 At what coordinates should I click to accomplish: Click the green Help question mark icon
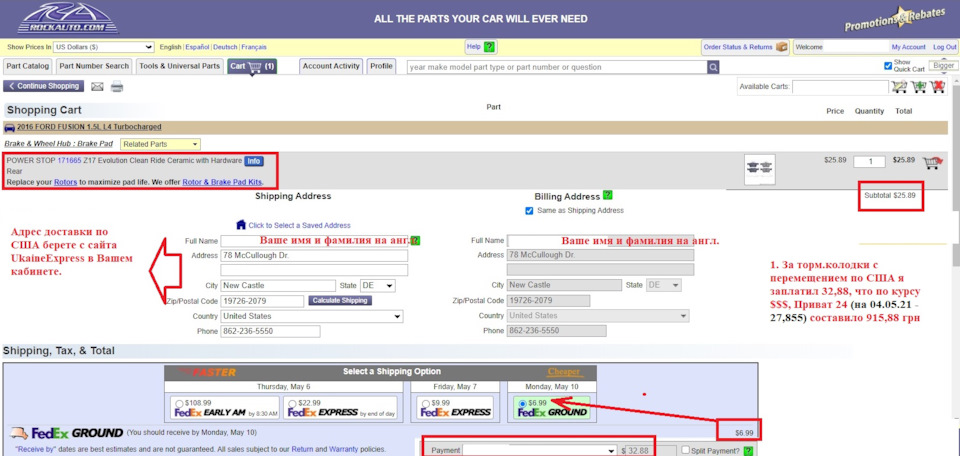pos(489,47)
